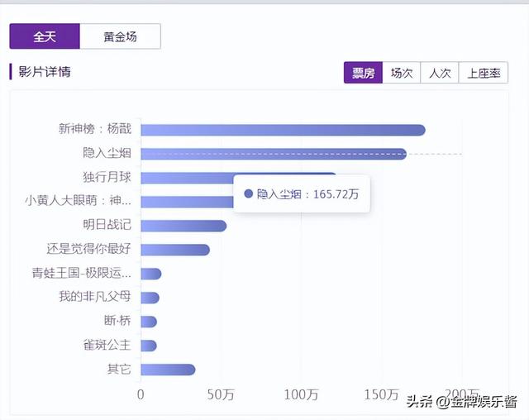Click the 0 axis tick label
529x420 pixels.
pos(141,394)
